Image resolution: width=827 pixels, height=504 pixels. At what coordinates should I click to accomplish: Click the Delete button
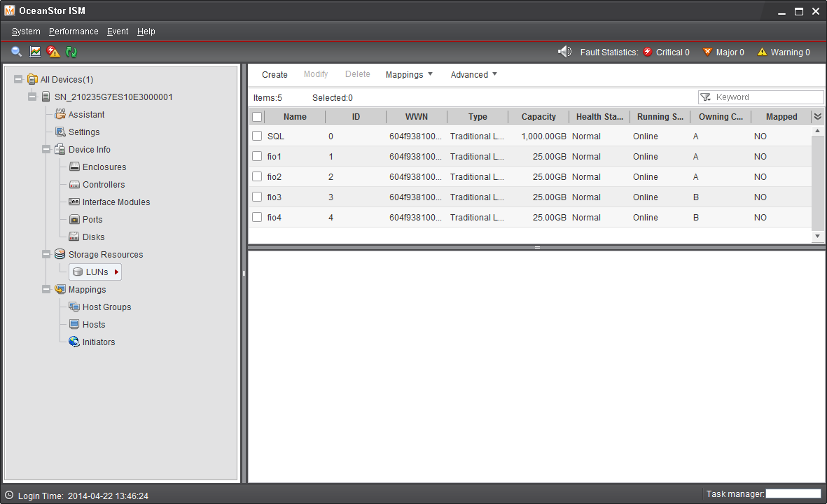click(x=358, y=74)
